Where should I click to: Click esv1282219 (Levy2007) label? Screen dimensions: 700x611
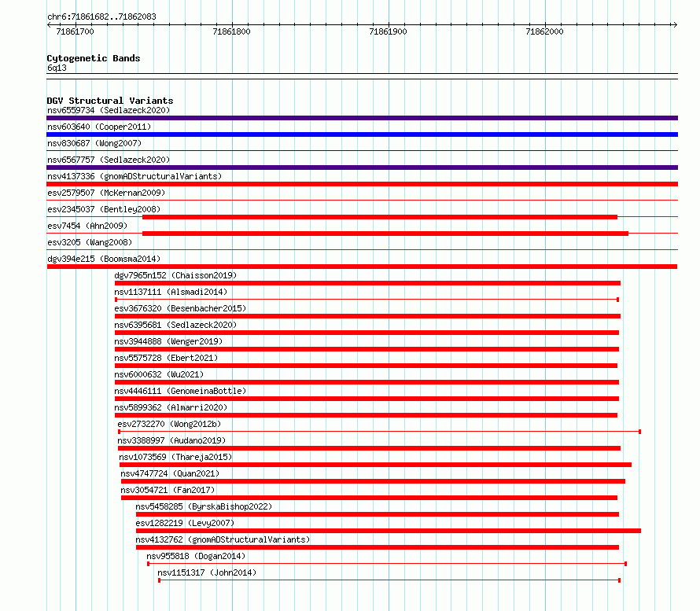[185, 523]
